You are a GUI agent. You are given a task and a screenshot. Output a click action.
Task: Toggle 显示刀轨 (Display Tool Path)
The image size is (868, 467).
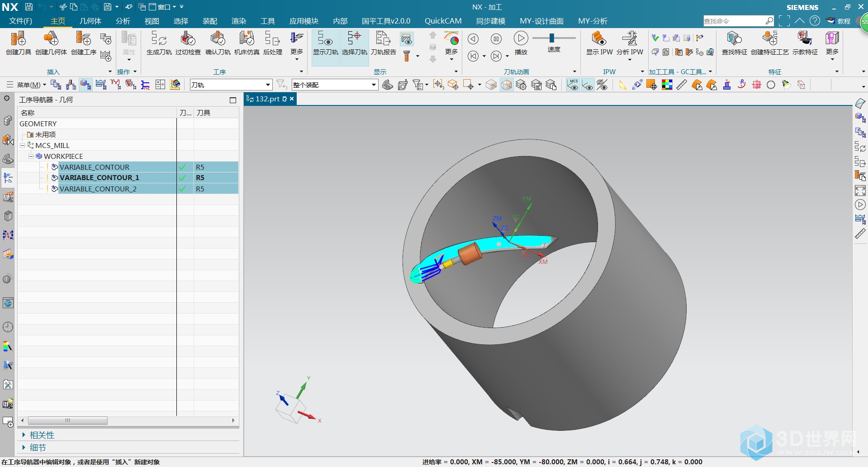326,48
